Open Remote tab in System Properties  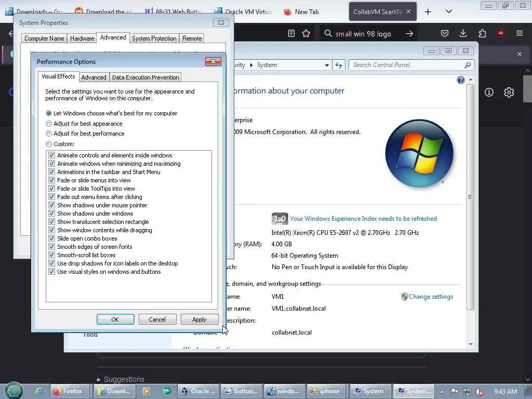coord(192,38)
